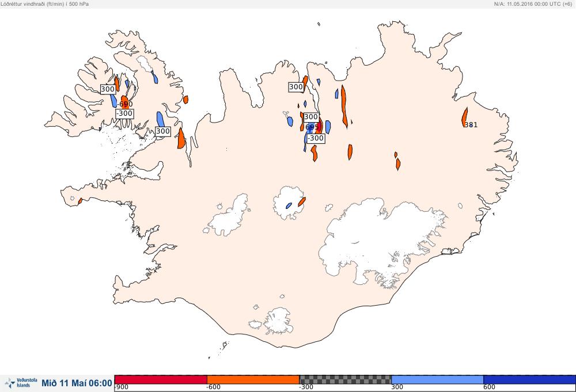Click the boxed '-300' label below -690
This screenshot has width=576, height=392.
(x=124, y=113)
